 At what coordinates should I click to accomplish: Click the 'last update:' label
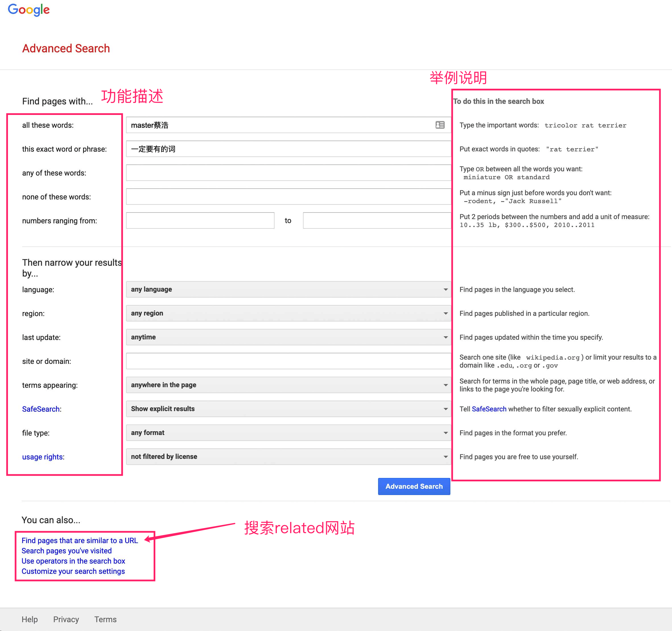click(41, 337)
